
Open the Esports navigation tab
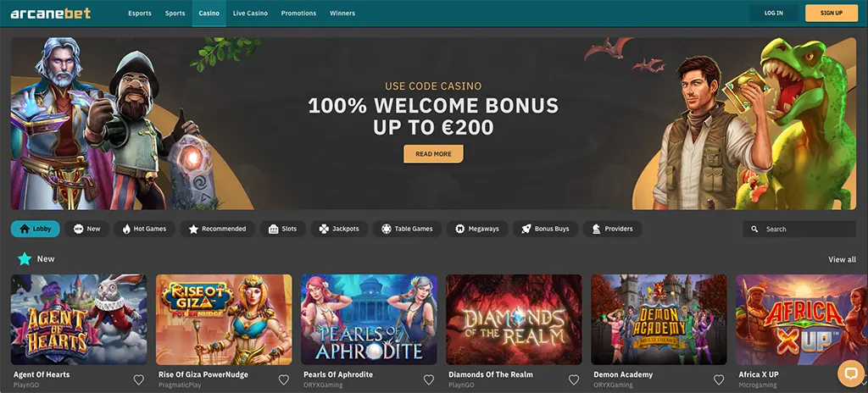(140, 14)
